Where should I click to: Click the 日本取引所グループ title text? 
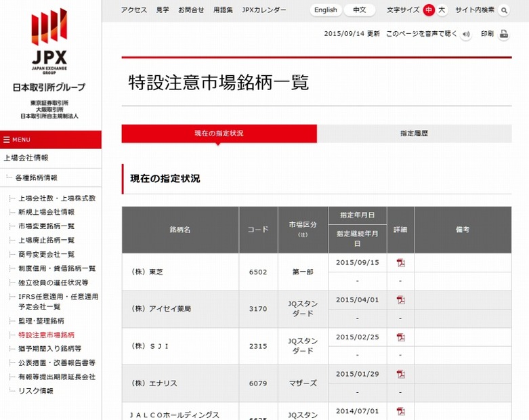click(x=49, y=87)
